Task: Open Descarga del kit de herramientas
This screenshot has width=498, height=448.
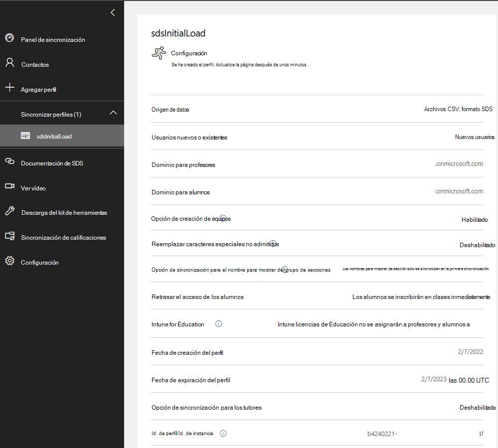Action: click(64, 213)
